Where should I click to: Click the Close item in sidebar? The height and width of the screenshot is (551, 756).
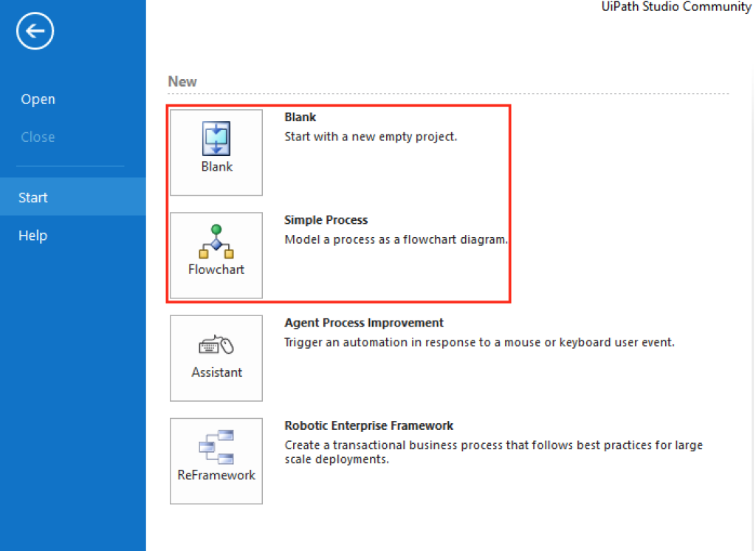coord(38,137)
